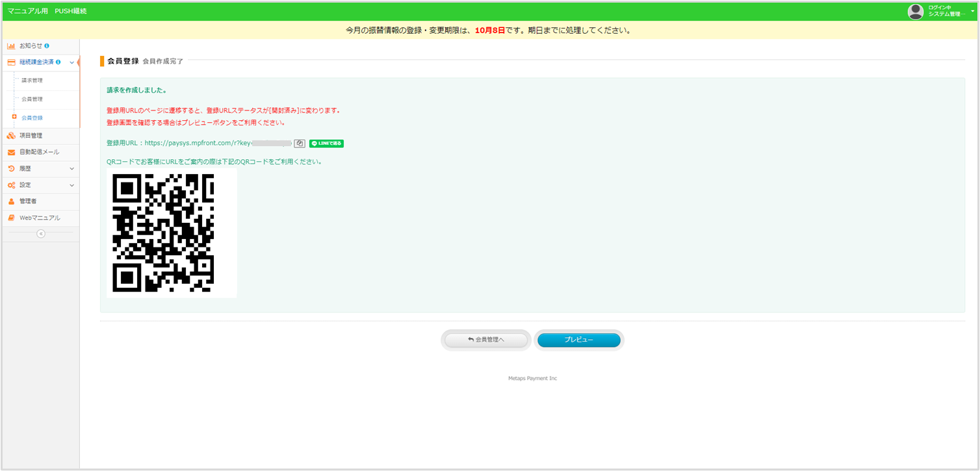The height and width of the screenshot is (471, 980).
Task: Click the LINEで送る button
Action: 326,144
